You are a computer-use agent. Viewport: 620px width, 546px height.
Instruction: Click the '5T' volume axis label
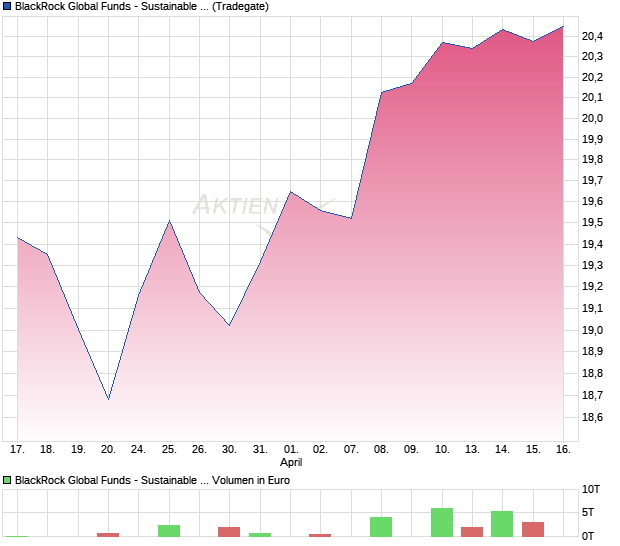pyautogui.click(x=588, y=512)
